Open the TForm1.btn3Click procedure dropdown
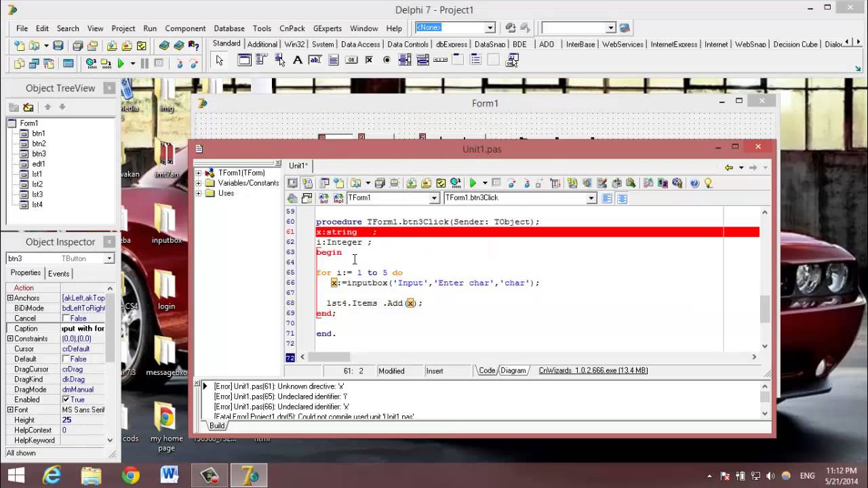The image size is (868, 488). (591, 198)
